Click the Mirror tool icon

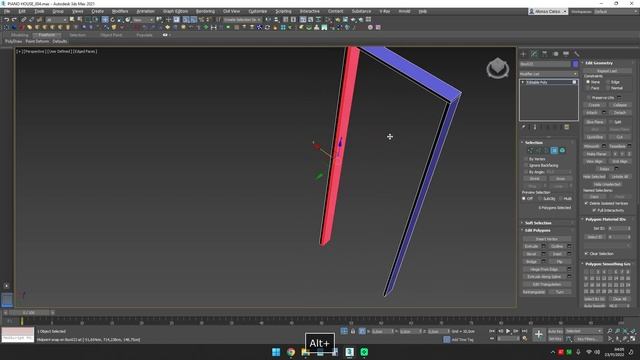click(268, 20)
